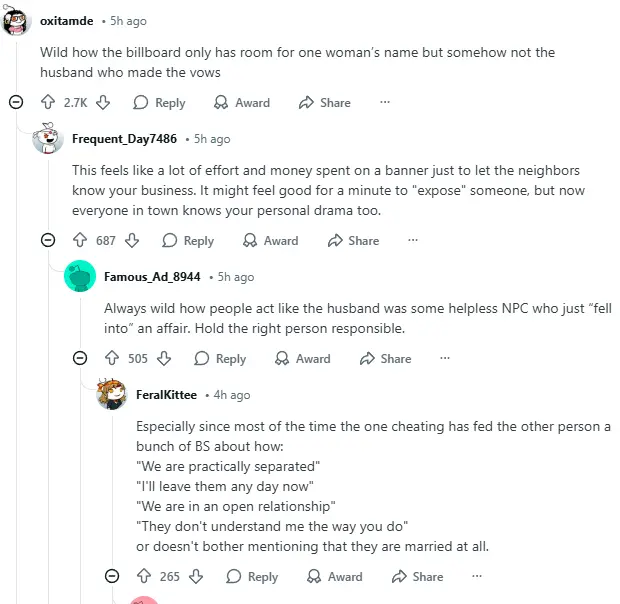
Task: Open FeralKittee username link
Action: coord(166,395)
